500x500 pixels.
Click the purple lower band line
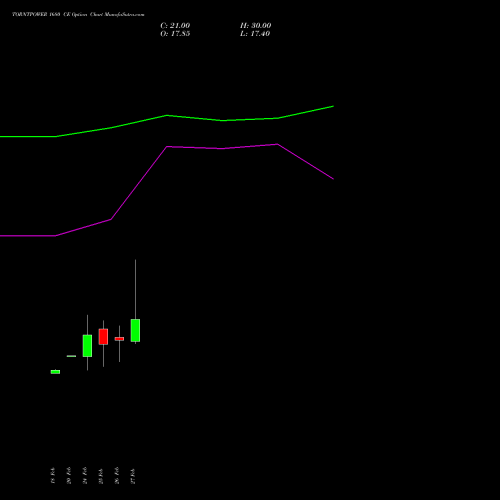[167, 147]
